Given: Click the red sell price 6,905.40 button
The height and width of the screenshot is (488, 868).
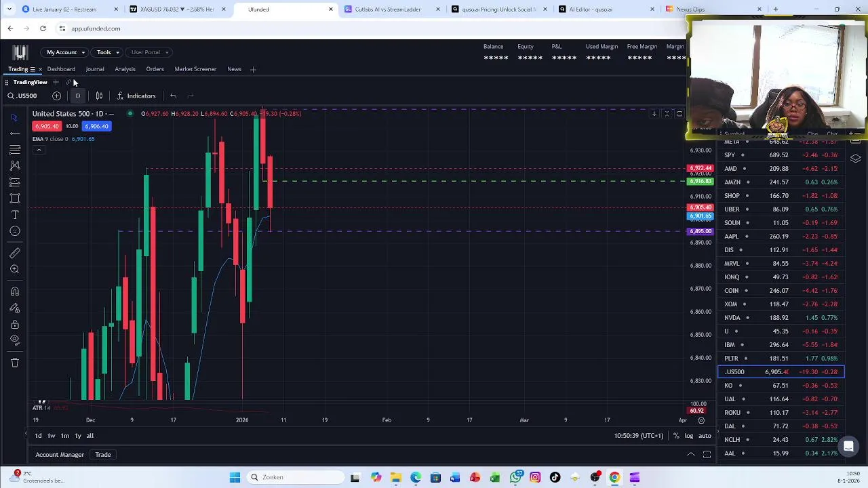Looking at the screenshot, I should point(47,126).
